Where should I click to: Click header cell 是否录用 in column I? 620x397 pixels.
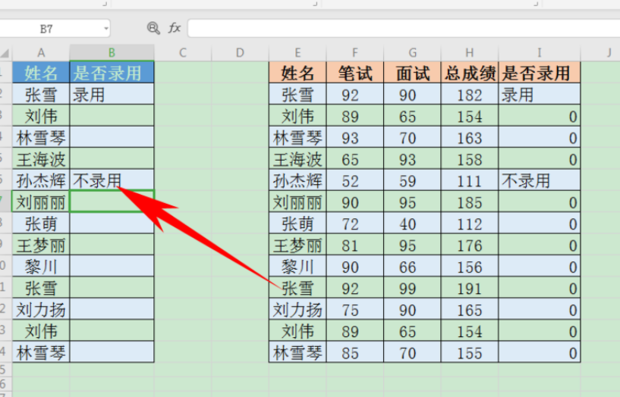[539, 72]
